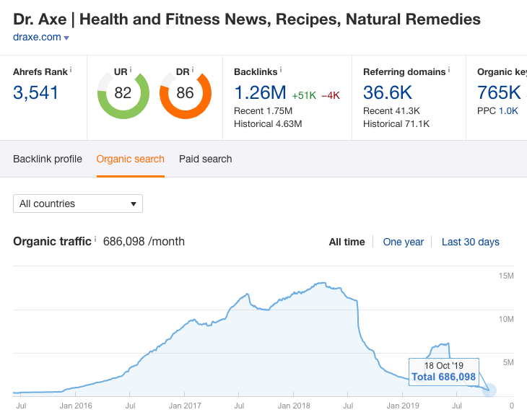Click the UR info icon
The height and width of the screenshot is (420, 527).
pos(131,69)
